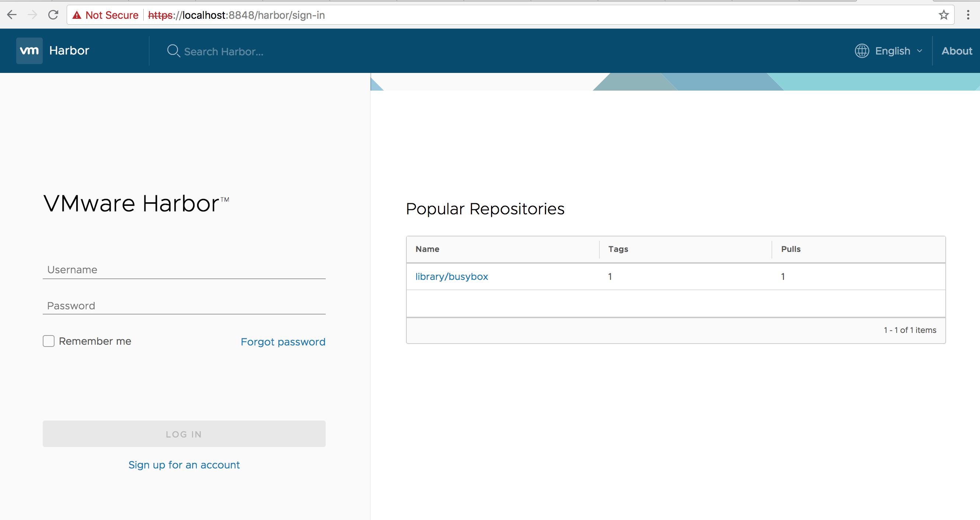
Task: Click the Harbor title in the header
Action: (x=69, y=50)
